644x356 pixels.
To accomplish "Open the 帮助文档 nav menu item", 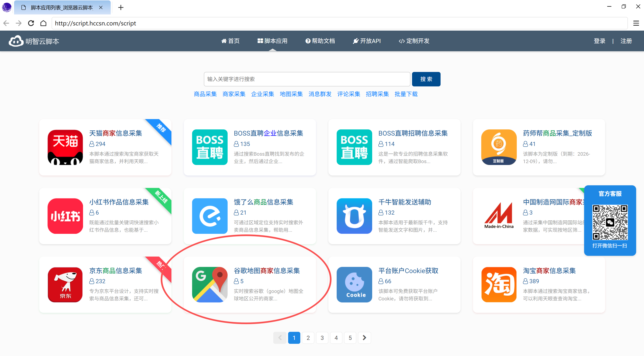I will coord(320,41).
